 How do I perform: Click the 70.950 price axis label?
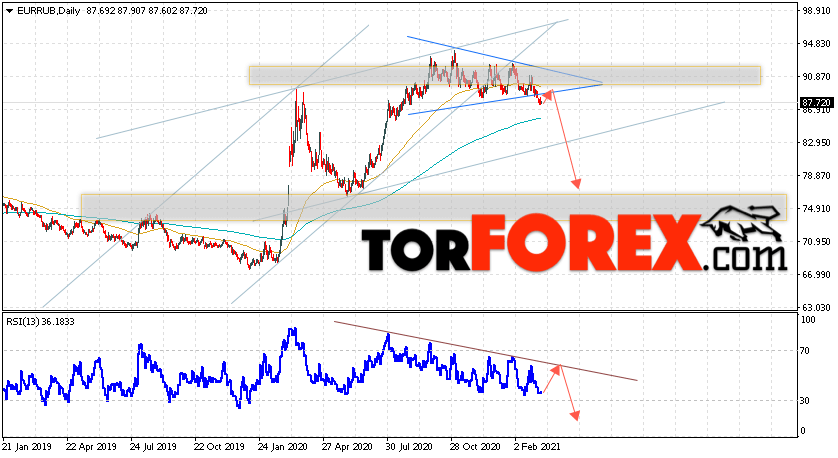[x=816, y=242]
